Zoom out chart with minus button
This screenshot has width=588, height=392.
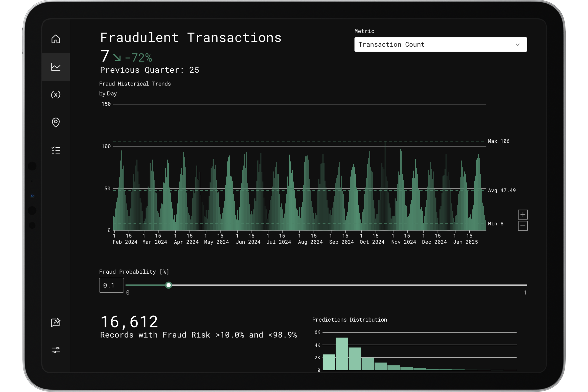(523, 226)
